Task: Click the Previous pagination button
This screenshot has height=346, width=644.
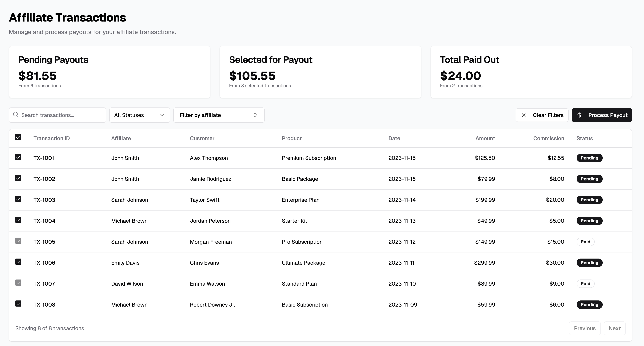Action: coord(585,328)
